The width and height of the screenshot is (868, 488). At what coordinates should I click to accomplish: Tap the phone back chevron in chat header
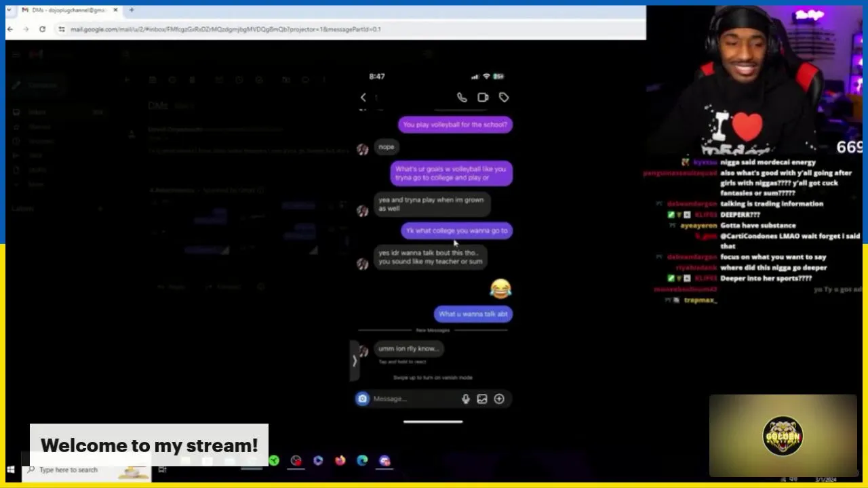coord(363,98)
